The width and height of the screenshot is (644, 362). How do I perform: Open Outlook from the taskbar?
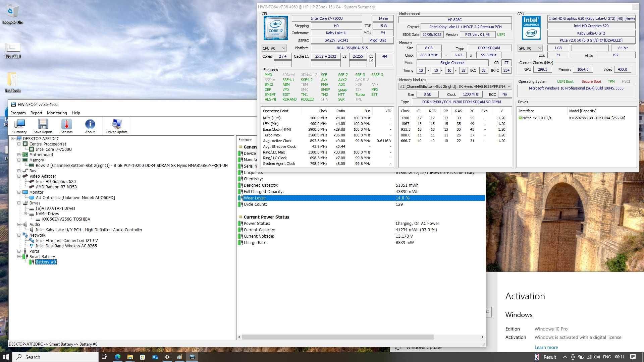click(155, 357)
